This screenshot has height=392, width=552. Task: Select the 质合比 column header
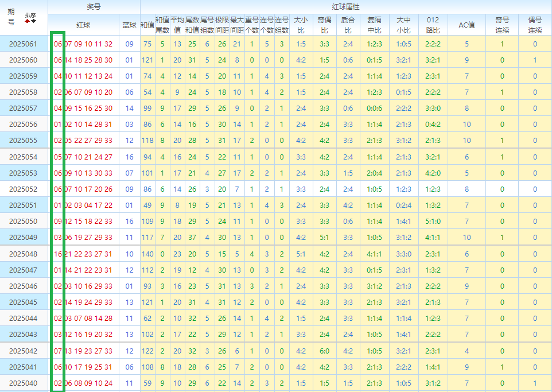348,25
